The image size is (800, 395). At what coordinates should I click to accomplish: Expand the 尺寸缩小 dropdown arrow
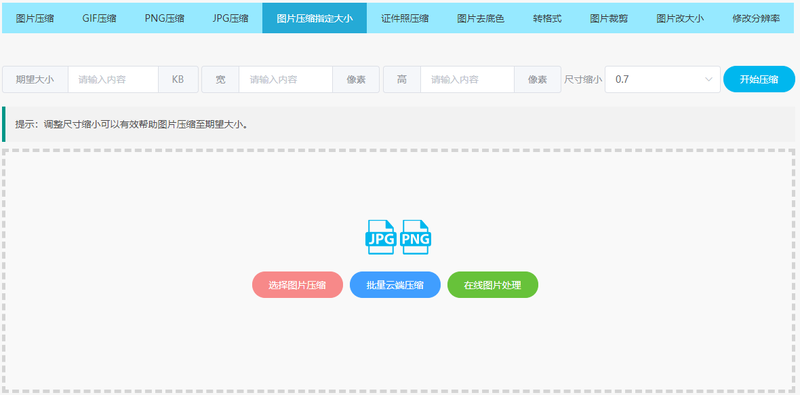[708, 80]
